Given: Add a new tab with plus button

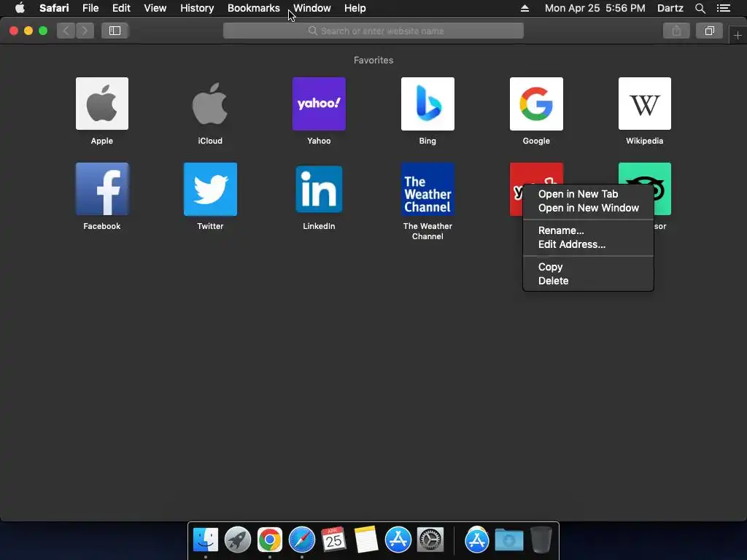Looking at the screenshot, I should 738,35.
